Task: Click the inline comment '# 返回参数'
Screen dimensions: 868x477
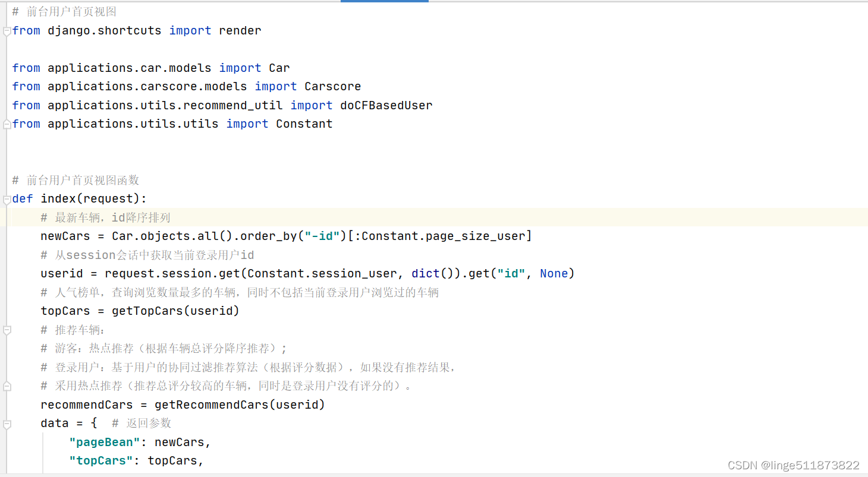Action: click(141, 423)
